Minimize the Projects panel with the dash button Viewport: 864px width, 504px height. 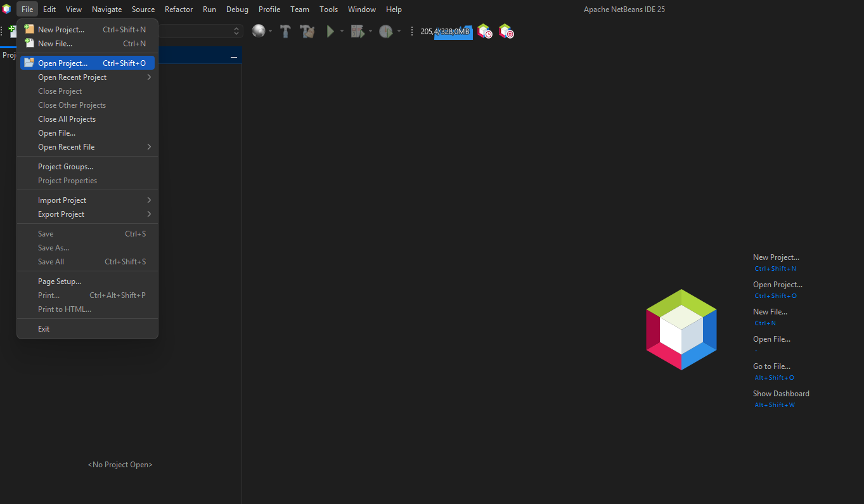234,57
